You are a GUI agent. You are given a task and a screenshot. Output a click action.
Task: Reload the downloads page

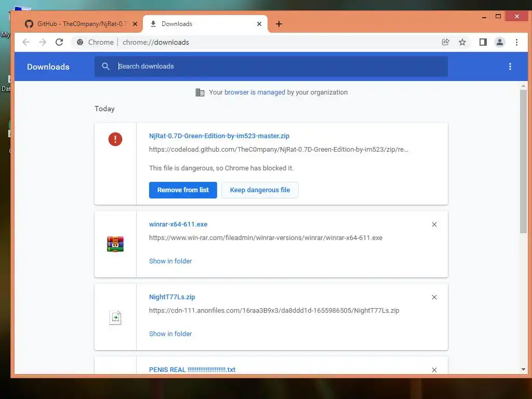click(59, 42)
